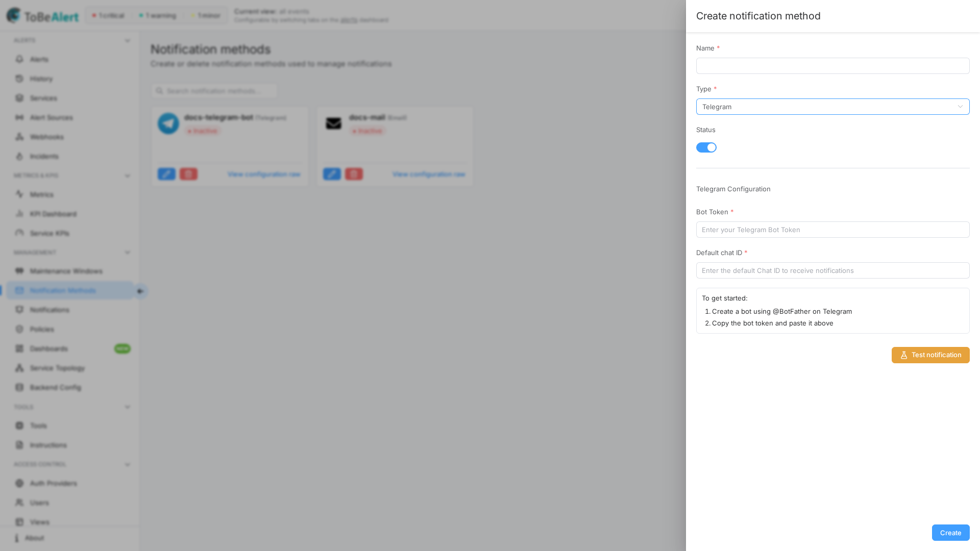
Task: Open Alerts bell icon in sidebar
Action: pyautogui.click(x=19, y=59)
